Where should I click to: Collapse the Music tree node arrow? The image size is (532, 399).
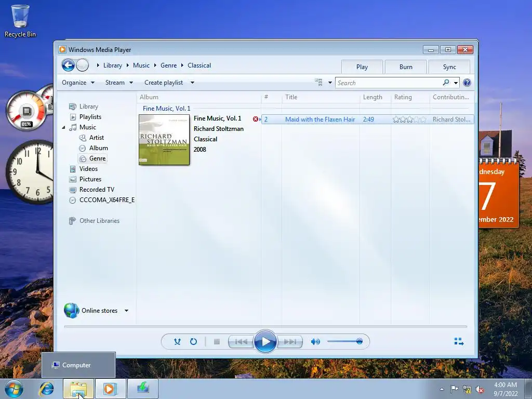[63, 128]
